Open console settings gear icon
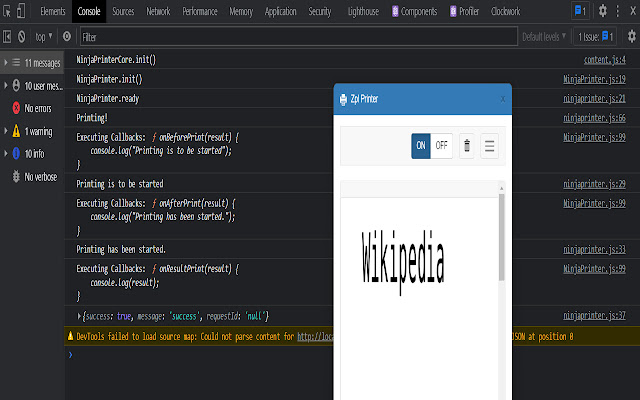Image resolution: width=640 pixels, height=400 pixels. [x=631, y=37]
